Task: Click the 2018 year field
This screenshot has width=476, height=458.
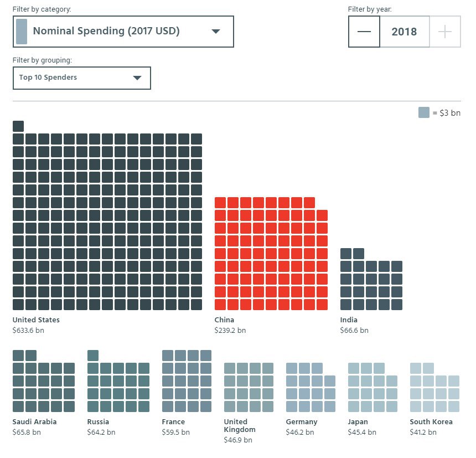Action: tap(404, 32)
